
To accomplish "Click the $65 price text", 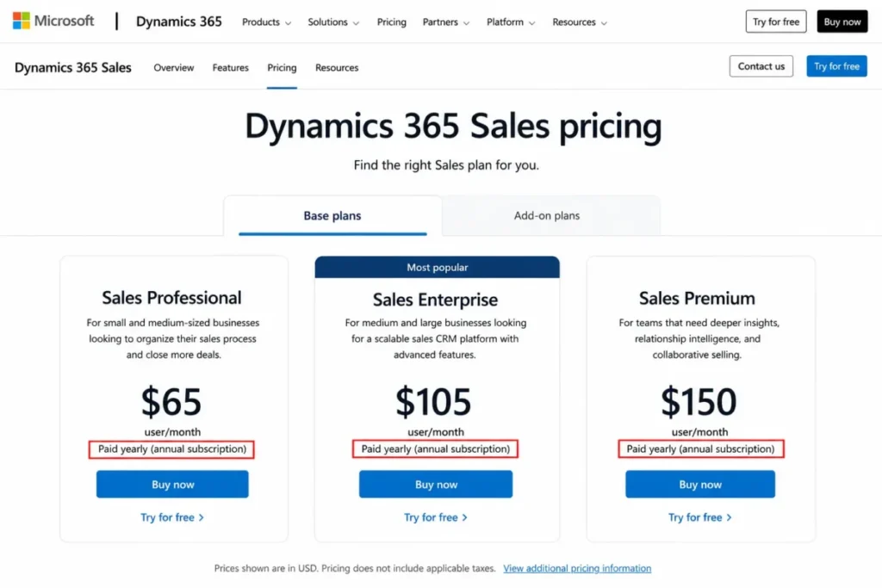I will click(x=171, y=401).
